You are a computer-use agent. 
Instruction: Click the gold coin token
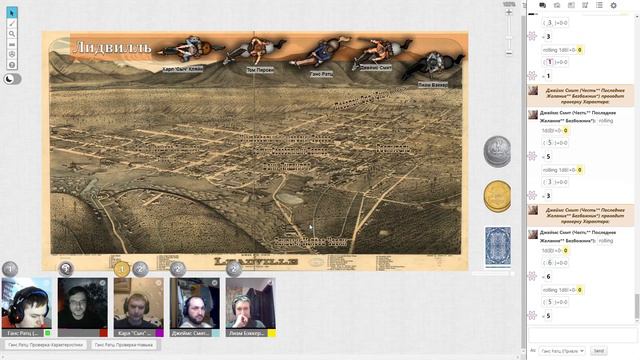497,196
